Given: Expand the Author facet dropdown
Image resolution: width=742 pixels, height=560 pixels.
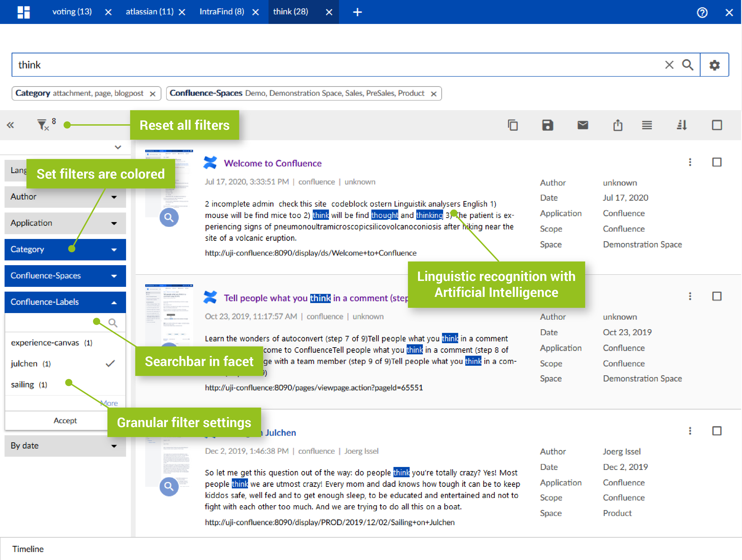Looking at the screenshot, I should coord(65,197).
